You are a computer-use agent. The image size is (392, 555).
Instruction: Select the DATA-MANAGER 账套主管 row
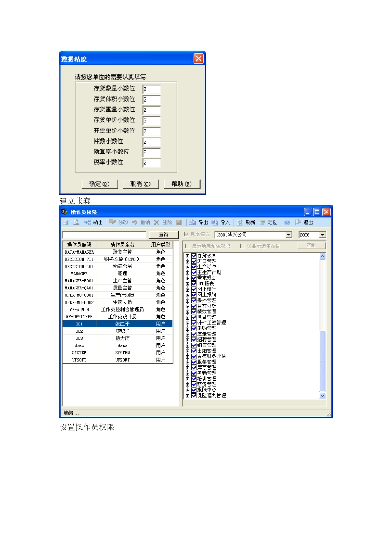tap(118, 252)
